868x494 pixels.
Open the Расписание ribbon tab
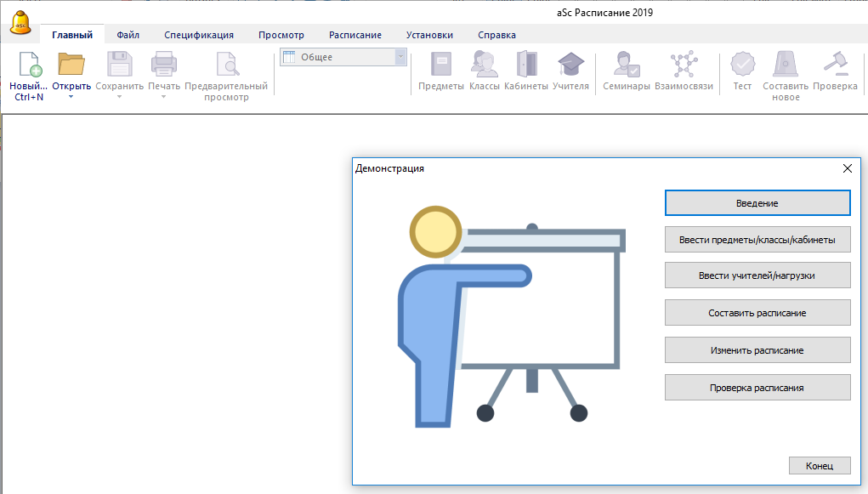click(x=355, y=35)
